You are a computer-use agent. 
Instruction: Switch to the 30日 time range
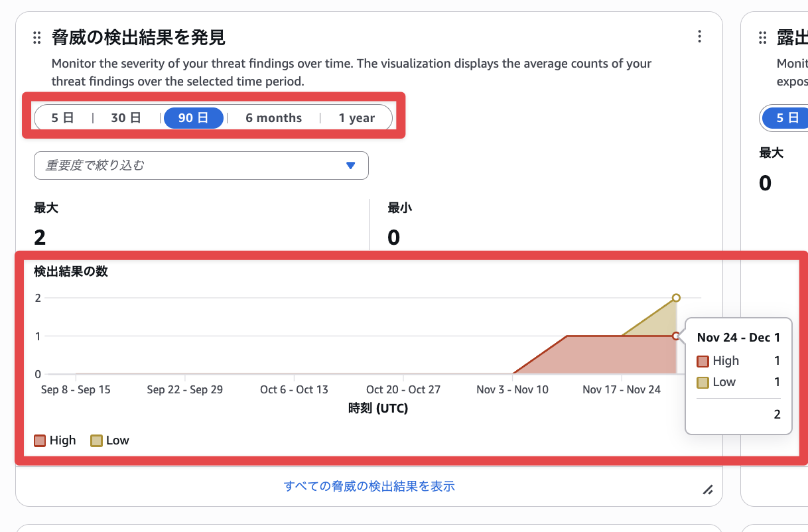[x=126, y=118]
